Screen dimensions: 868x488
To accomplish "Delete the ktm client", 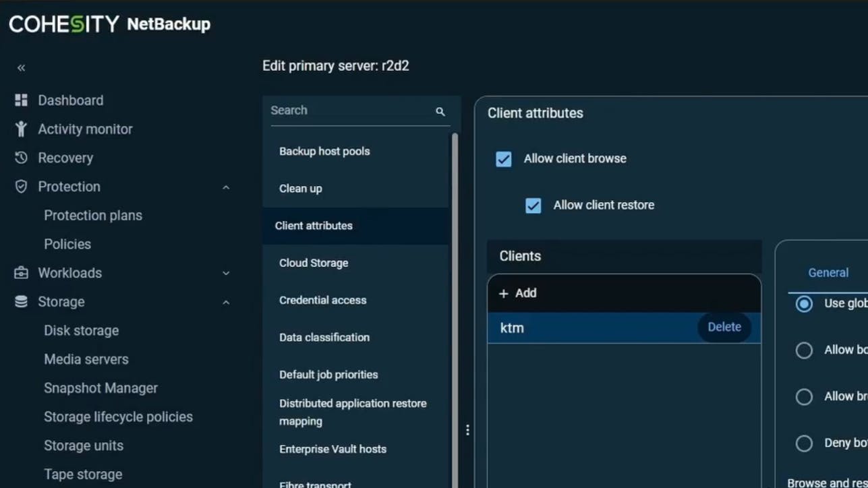I will [x=724, y=328].
